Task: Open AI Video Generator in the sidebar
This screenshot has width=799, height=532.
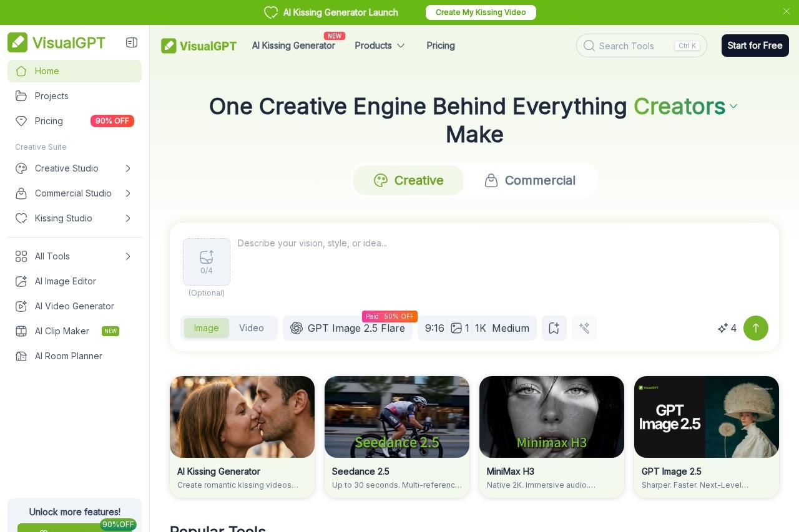Action: 74,306
